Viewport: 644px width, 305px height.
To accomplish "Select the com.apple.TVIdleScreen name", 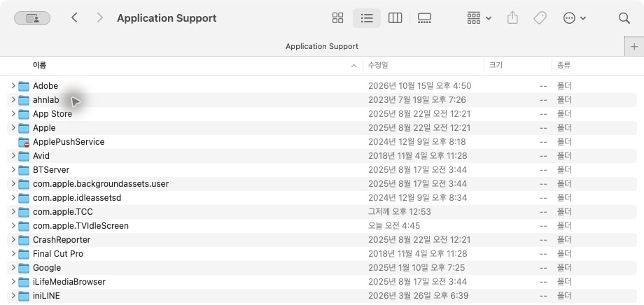I will click(x=80, y=226).
